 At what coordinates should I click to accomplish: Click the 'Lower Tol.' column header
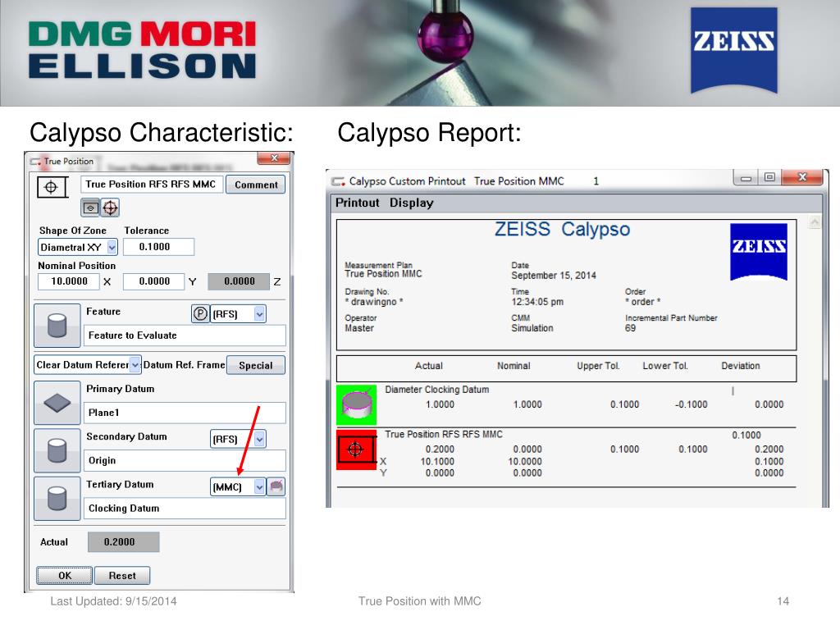coord(665,366)
